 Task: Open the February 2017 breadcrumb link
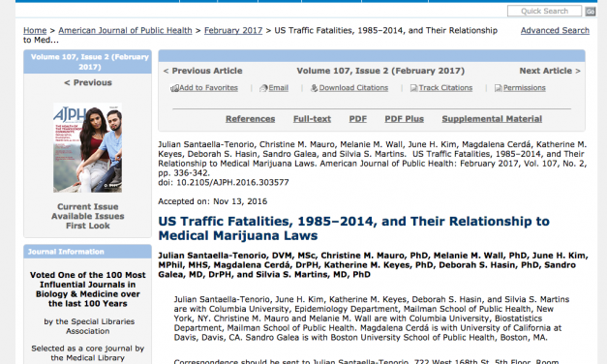(x=233, y=30)
